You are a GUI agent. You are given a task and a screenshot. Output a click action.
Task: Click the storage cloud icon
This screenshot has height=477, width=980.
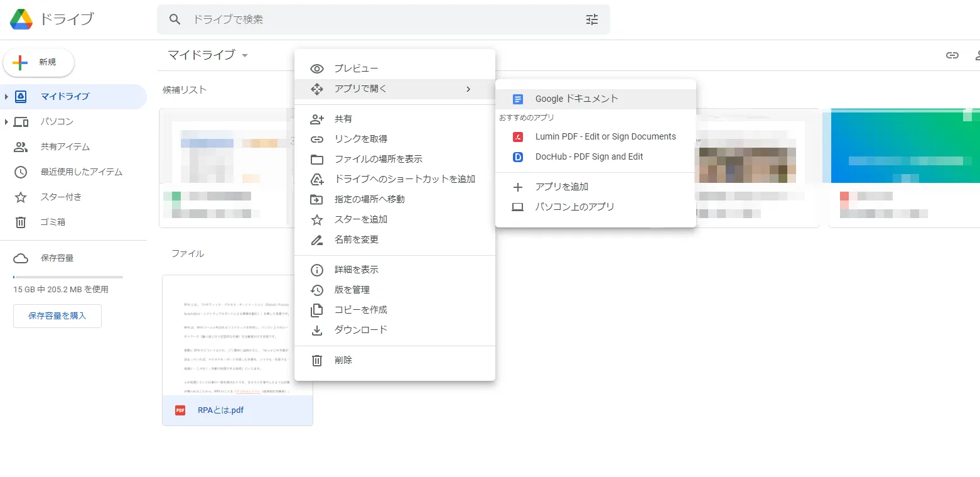(x=21, y=258)
